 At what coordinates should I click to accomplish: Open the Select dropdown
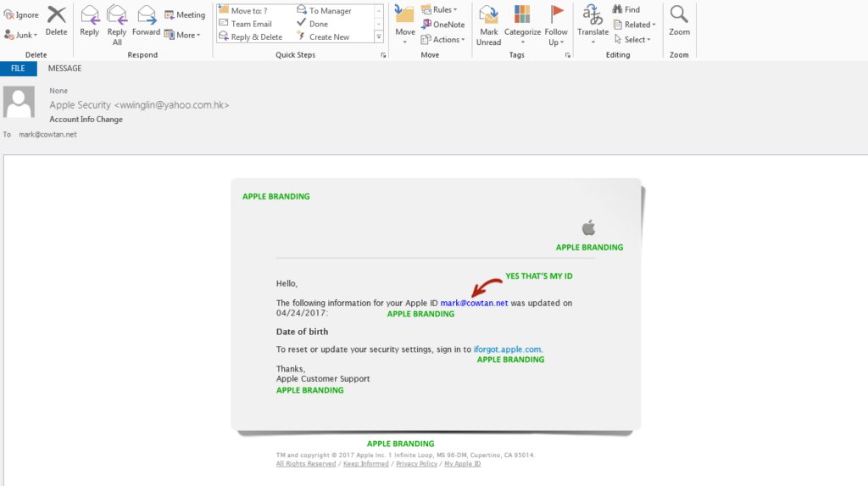tap(632, 39)
